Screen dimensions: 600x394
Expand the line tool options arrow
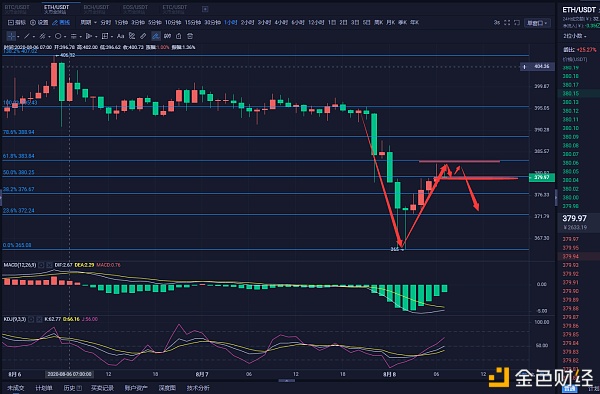click(34, 37)
